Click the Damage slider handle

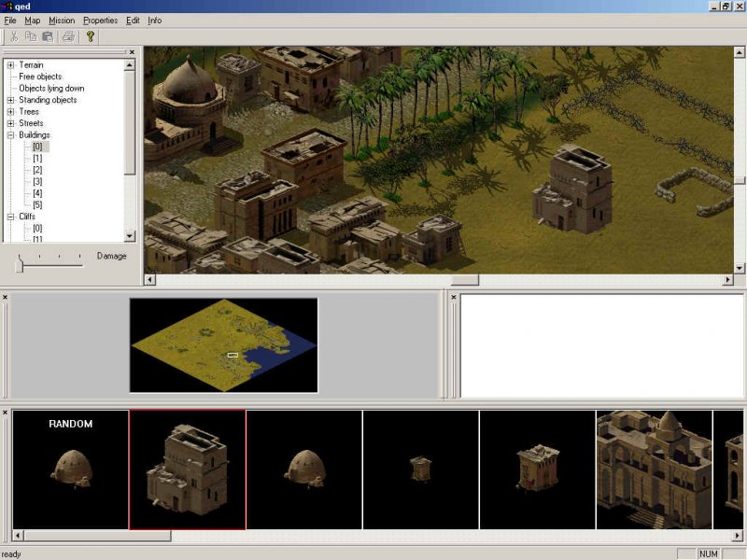click(x=19, y=266)
